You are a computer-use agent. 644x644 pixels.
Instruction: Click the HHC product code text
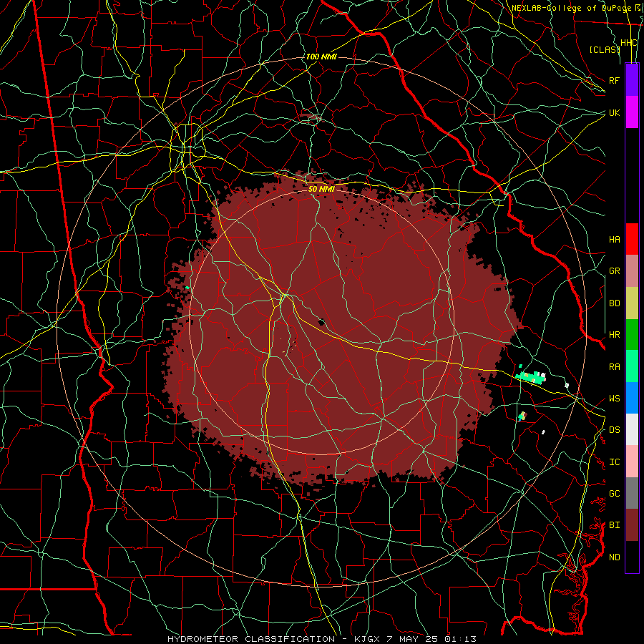(628, 43)
